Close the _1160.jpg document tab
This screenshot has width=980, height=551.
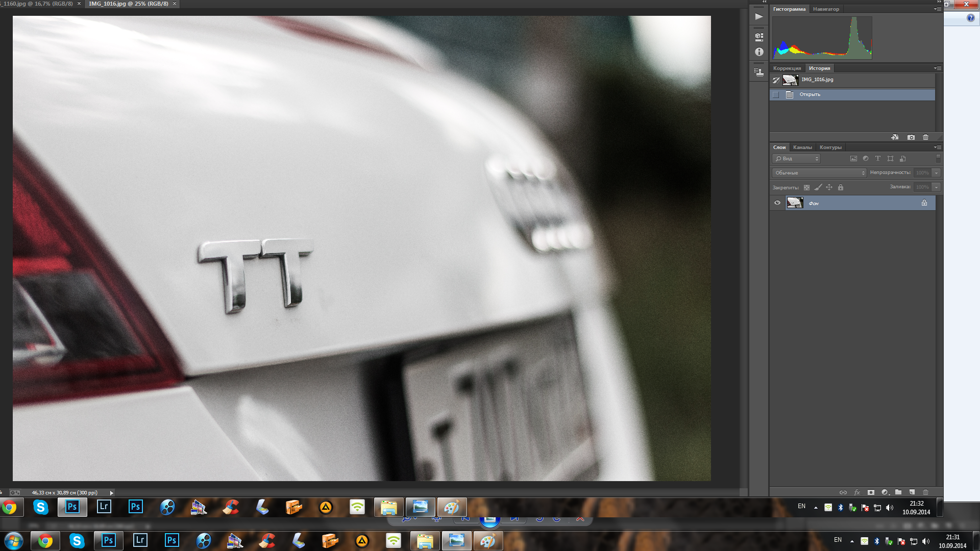(79, 4)
